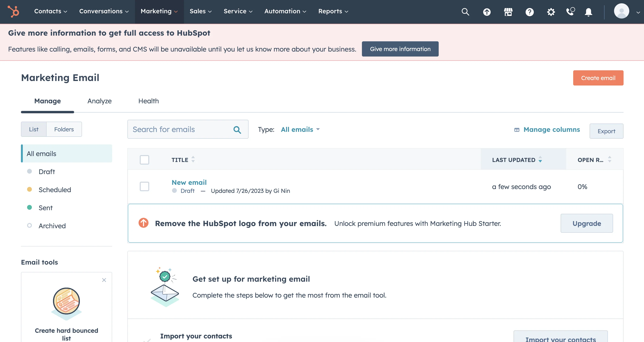Click the Manage columns link
This screenshot has height=342, width=644.
point(552,129)
